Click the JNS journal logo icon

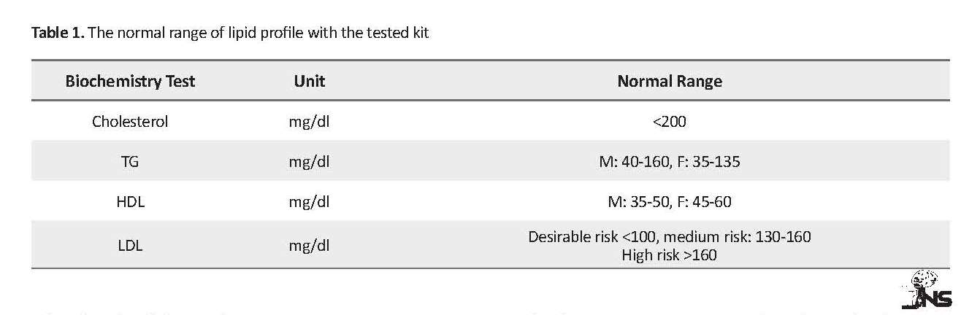click(x=926, y=289)
